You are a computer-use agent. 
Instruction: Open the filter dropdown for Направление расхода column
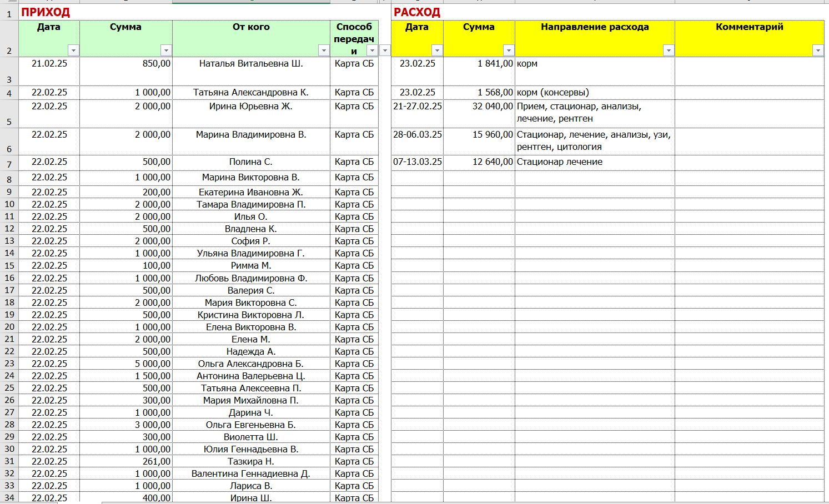pos(669,51)
